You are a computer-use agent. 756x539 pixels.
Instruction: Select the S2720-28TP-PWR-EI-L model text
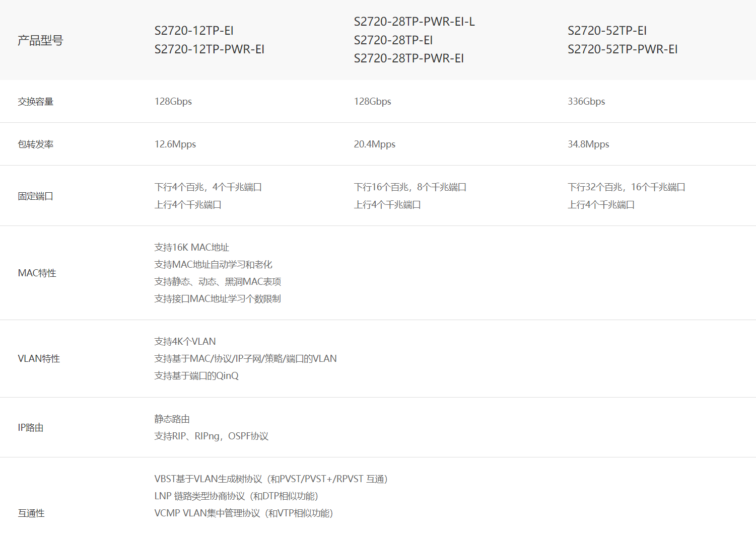pyautogui.click(x=414, y=22)
